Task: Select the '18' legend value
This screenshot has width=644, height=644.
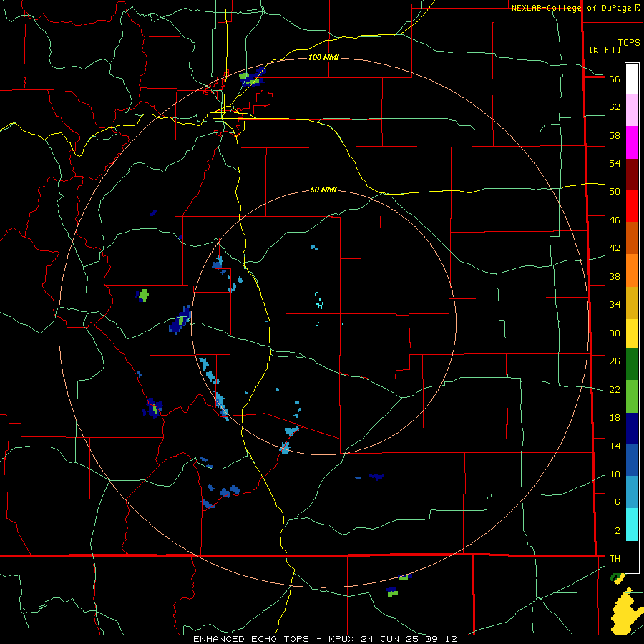Action: click(x=615, y=418)
